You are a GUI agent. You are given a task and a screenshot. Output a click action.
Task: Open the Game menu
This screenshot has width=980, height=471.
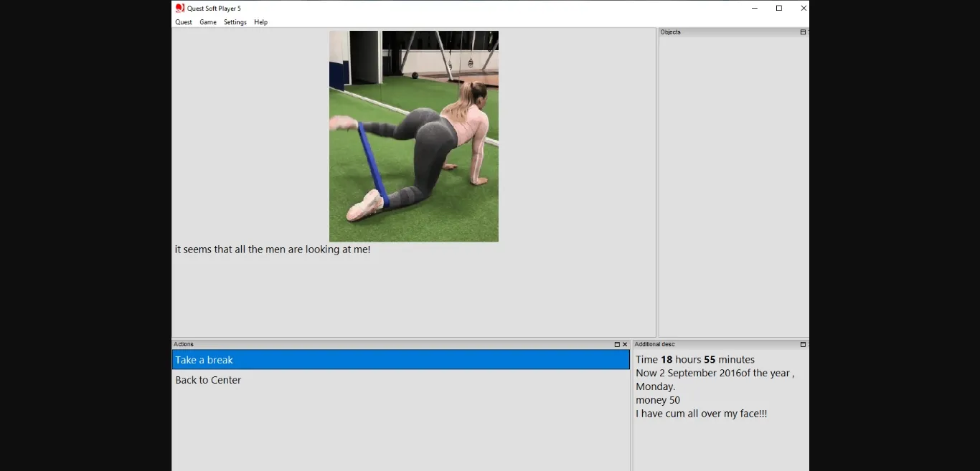pyautogui.click(x=208, y=22)
